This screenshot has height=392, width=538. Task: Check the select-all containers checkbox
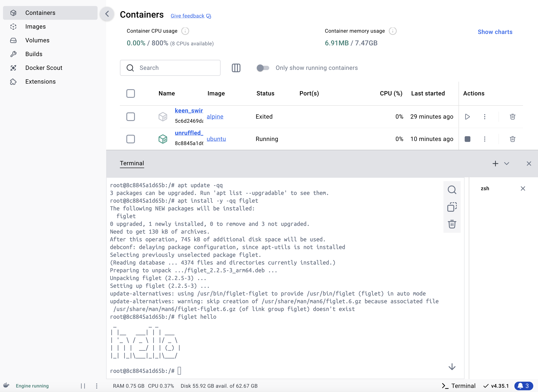130,93
